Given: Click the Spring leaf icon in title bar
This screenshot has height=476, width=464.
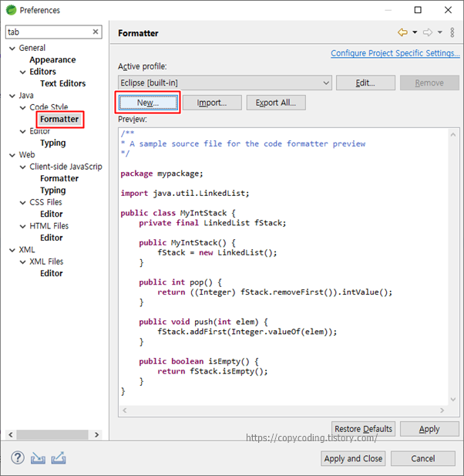Looking at the screenshot, I should (11, 10).
